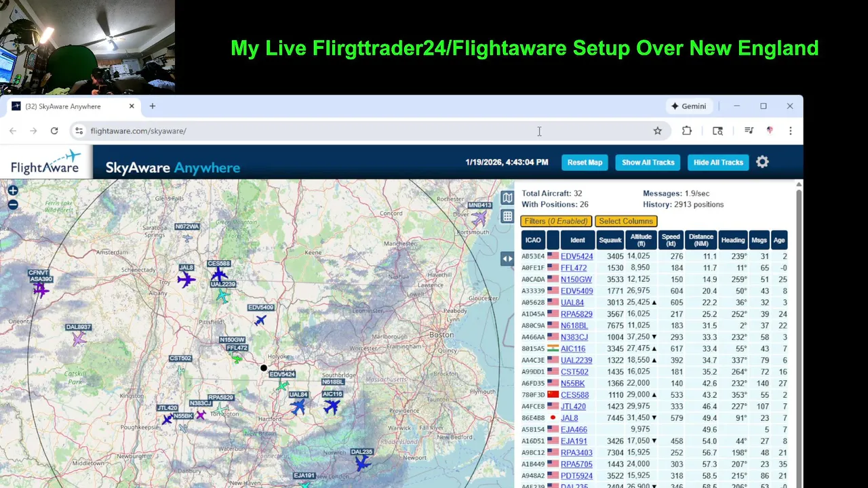868x488 pixels.
Task: Select the N383CJ magenta aircraft icon
Action: click(x=201, y=414)
